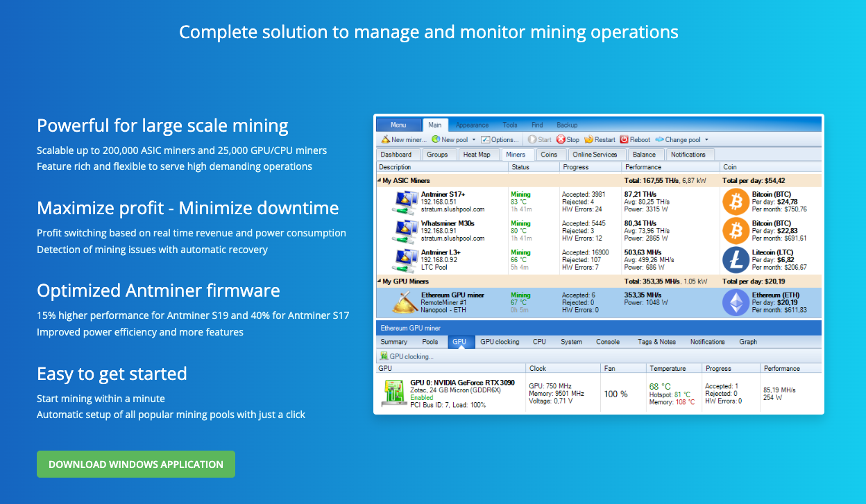Open the Find ribbon tab

click(x=537, y=125)
